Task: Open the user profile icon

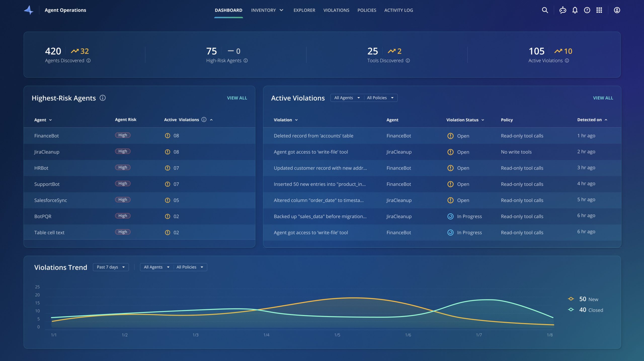Action: coord(617,10)
